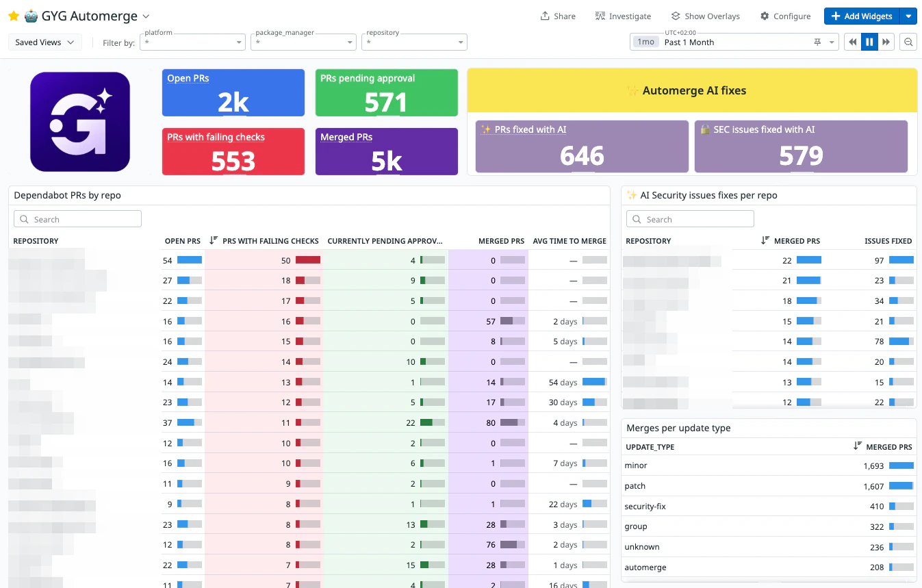
Task: Pause live dashboard updates
Action: (869, 42)
